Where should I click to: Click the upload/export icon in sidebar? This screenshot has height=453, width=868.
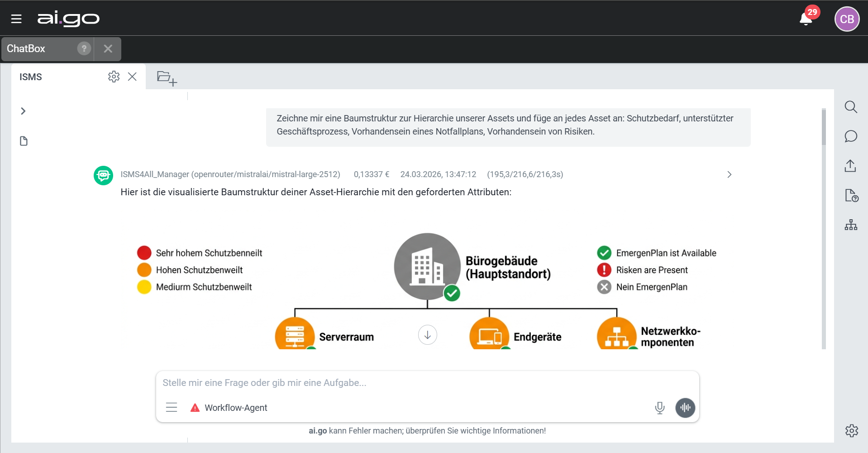850,166
